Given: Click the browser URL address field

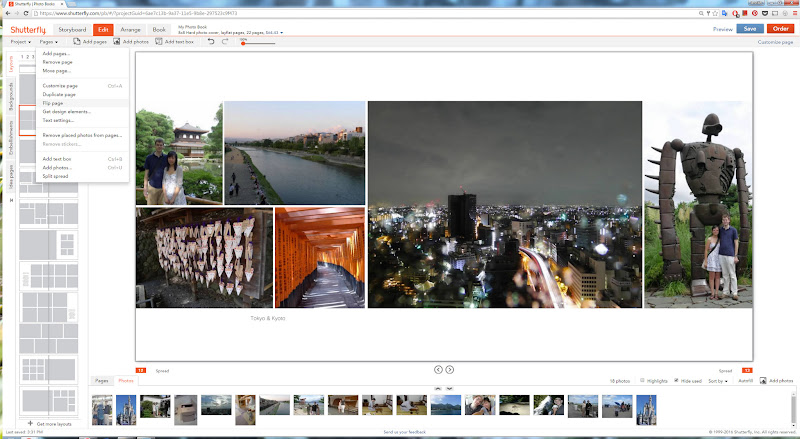Looking at the screenshot, I should click(365, 13).
